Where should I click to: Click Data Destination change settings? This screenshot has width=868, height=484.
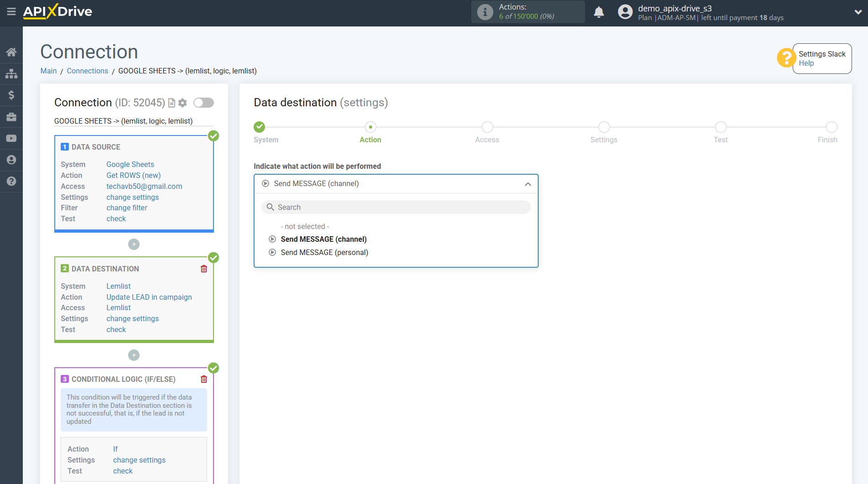click(132, 318)
